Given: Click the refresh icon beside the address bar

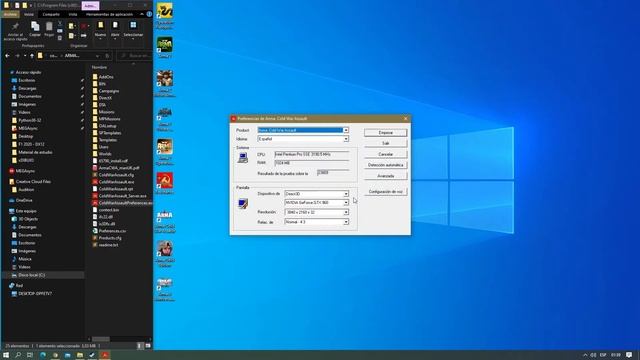Looking at the screenshot, I should point(107,56).
